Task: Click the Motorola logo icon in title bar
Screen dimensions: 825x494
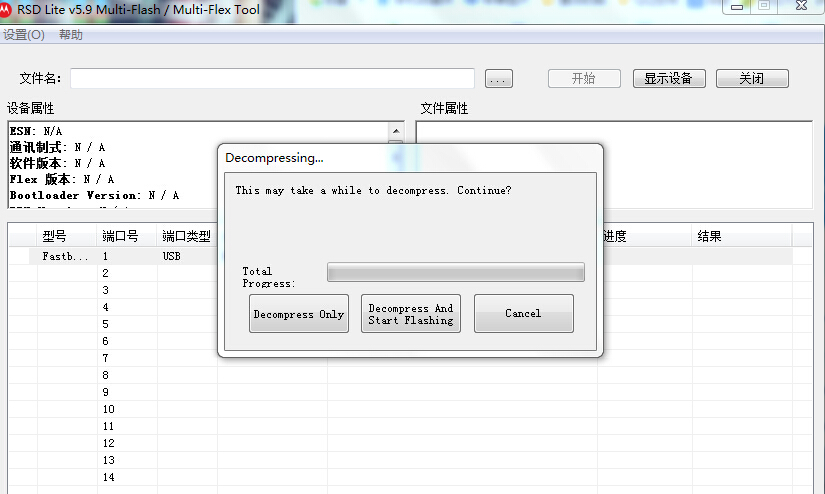Action: [x=4, y=9]
